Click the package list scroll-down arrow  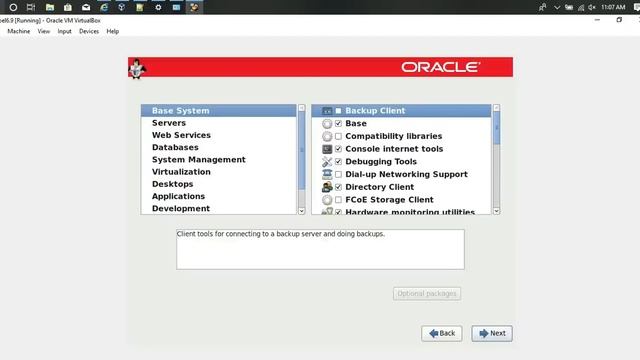pos(496,211)
